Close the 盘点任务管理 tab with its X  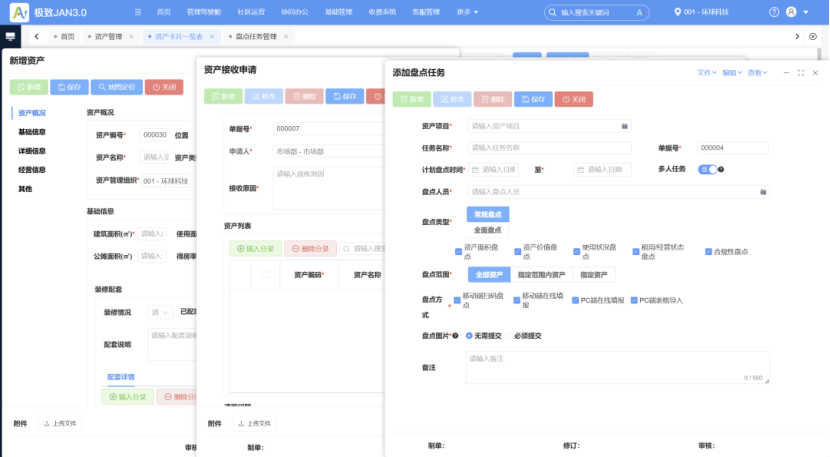pos(286,37)
